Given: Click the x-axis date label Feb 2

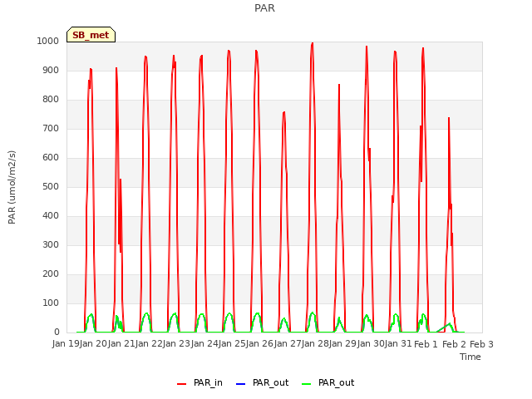Looking at the screenshot, I should [x=454, y=344].
